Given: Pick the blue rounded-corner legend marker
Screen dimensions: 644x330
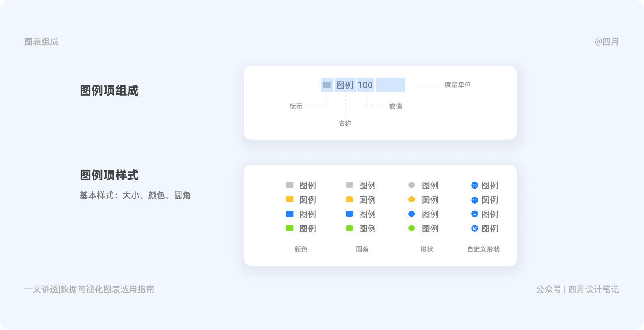Looking at the screenshot, I should pos(349,214).
